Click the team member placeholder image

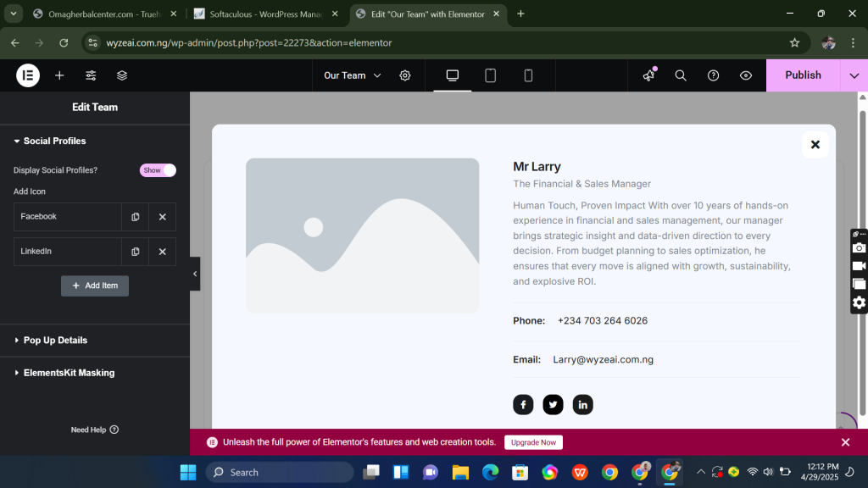coord(363,236)
